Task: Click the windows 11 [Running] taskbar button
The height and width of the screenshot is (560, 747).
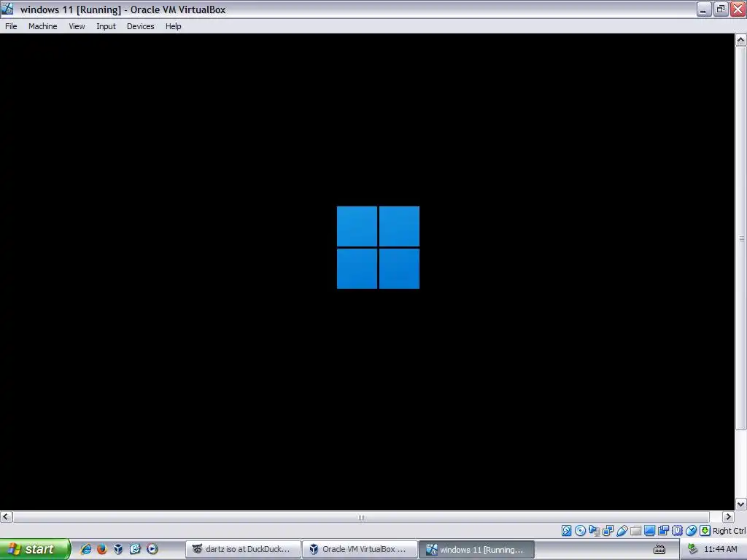Action: pos(476,549)
